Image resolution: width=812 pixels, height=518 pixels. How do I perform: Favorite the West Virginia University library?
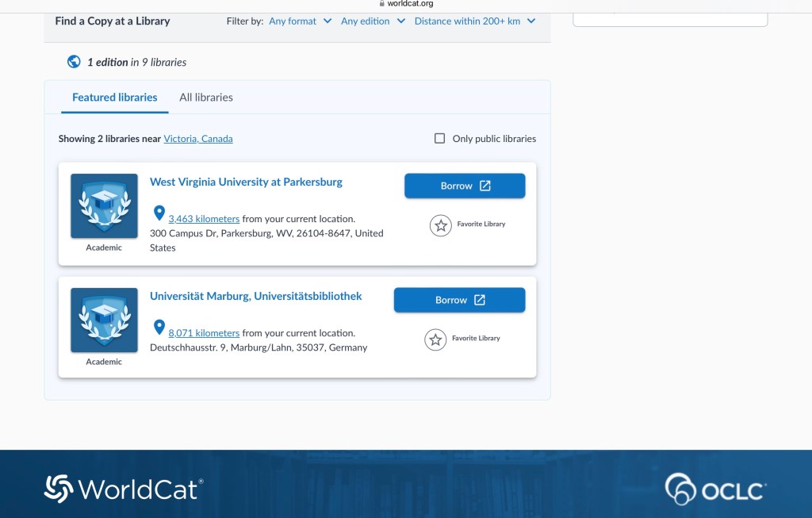(441, 225)
